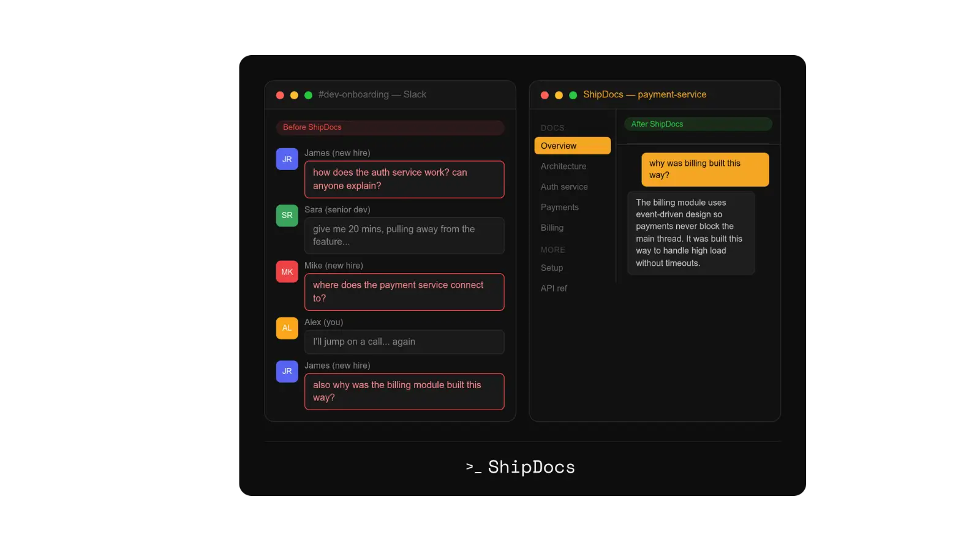Click the ShipDocs terminal logo at bottom
Image resolution: width=980 pixels, height=551 pixels.
(519, 467)
